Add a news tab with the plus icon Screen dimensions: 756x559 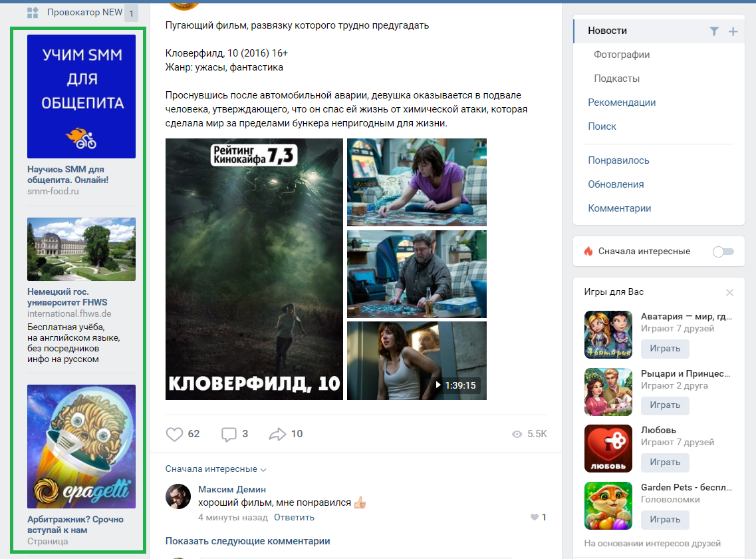(733, 31)
